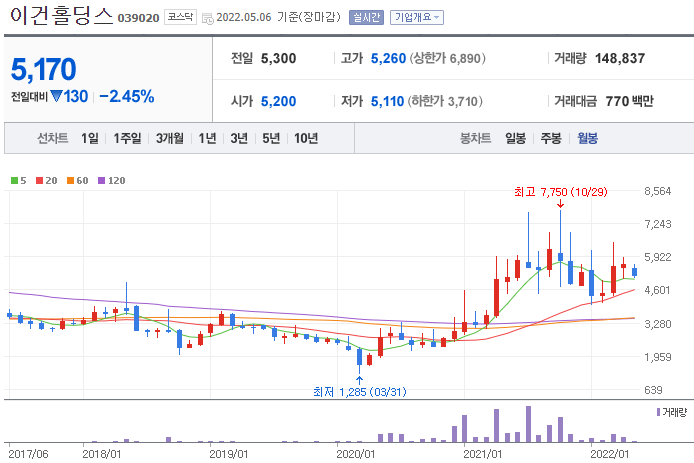Click the purple 120-period moving average swatch

101,181
